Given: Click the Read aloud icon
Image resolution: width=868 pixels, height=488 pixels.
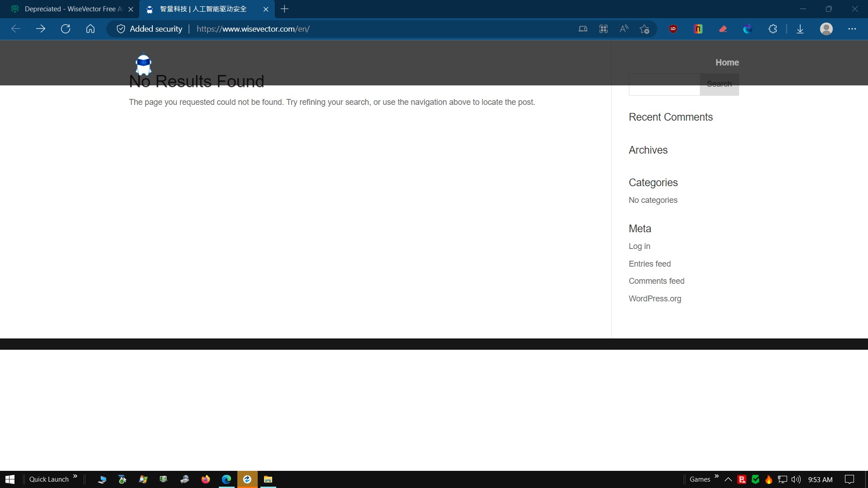Looking at the screenshot, I should click(x=624, y=29).
